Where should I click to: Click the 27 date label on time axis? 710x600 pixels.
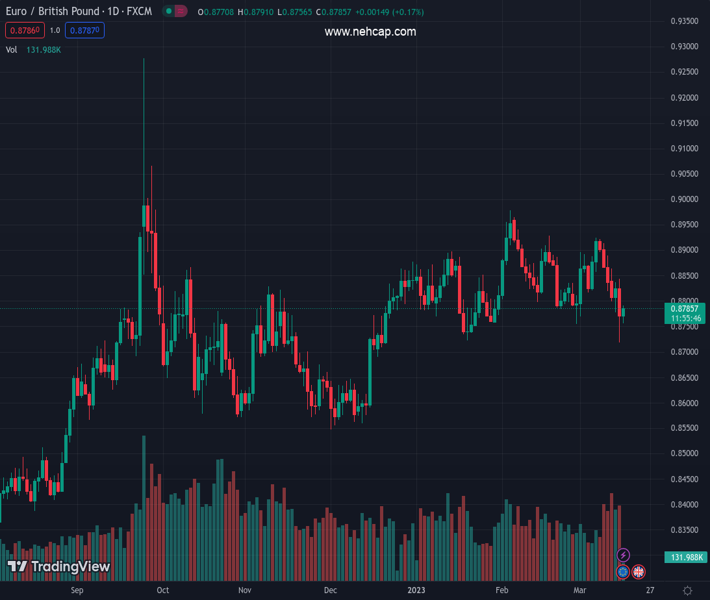coord(650,590)
